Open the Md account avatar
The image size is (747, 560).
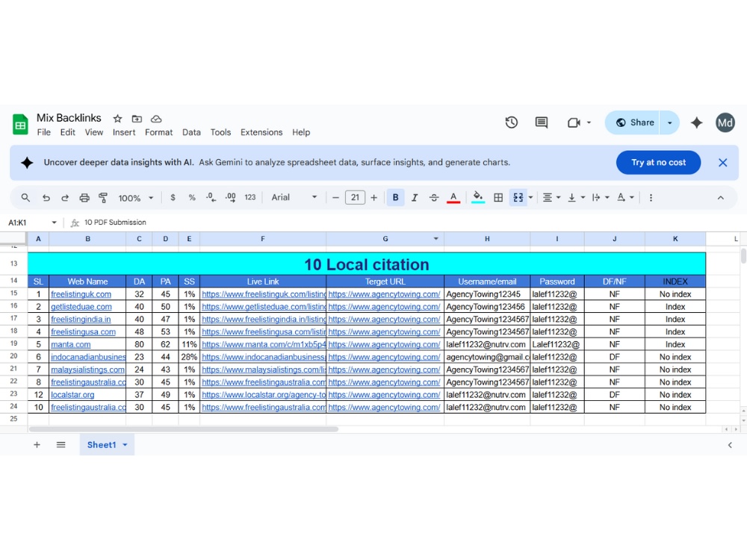click(x=725, y=122)
